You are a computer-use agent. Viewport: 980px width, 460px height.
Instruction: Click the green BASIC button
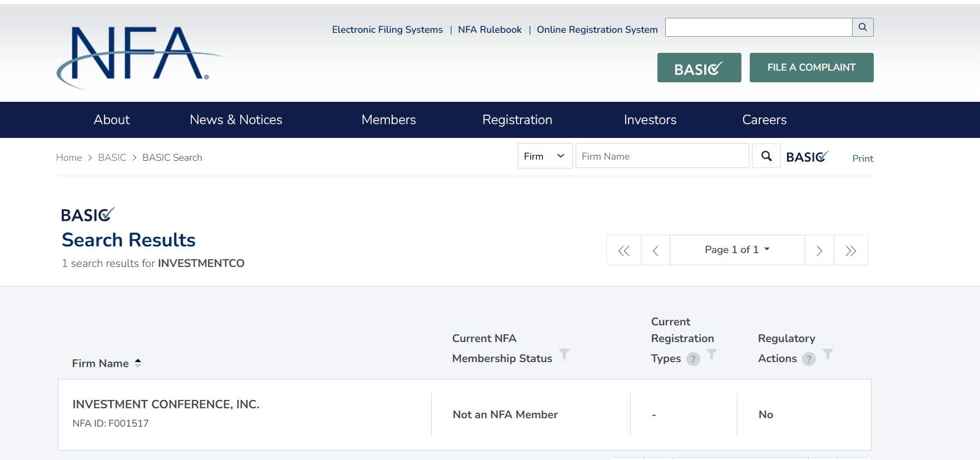point(699,68)
